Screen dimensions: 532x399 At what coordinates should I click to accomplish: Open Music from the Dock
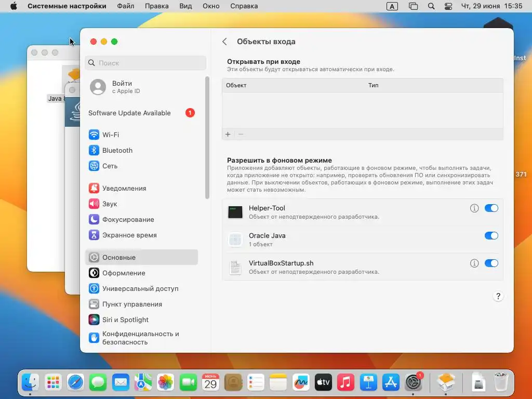pyautogui.click(x=345, y=382)
